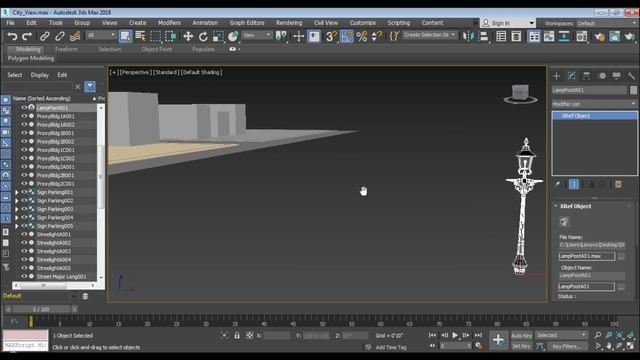Open Select by Name list
Image resolution: width=640 pixels, height=360 pixels.
[x=140, y=37]
